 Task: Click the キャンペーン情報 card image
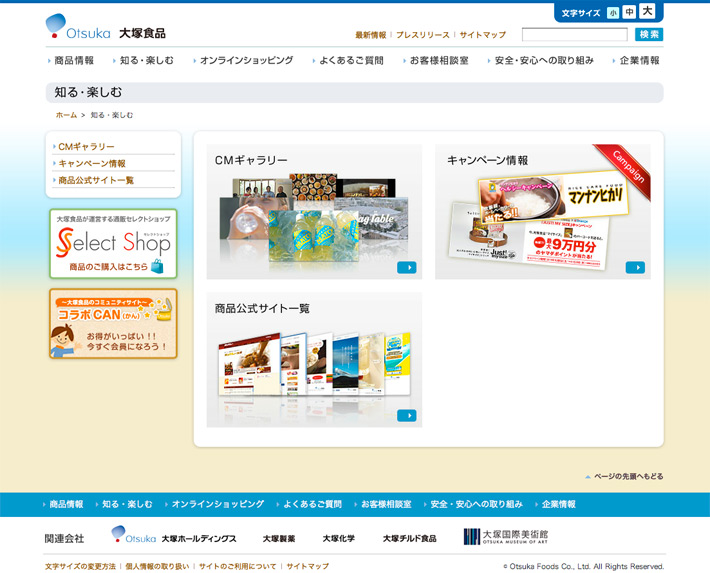coord(539,221)
